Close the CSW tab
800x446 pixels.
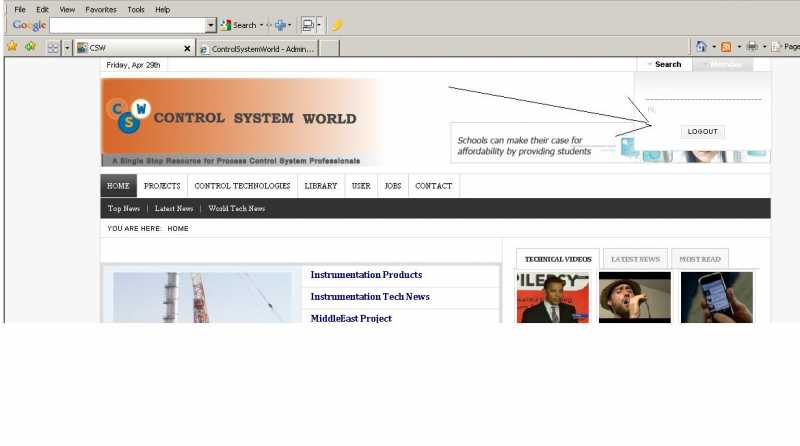click(x=187, y=48)
